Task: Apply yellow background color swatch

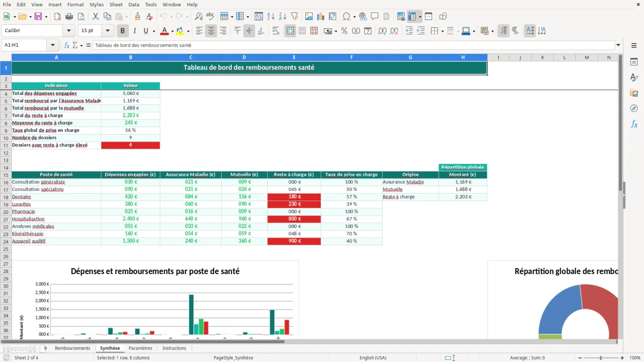Action: point(180,31)
